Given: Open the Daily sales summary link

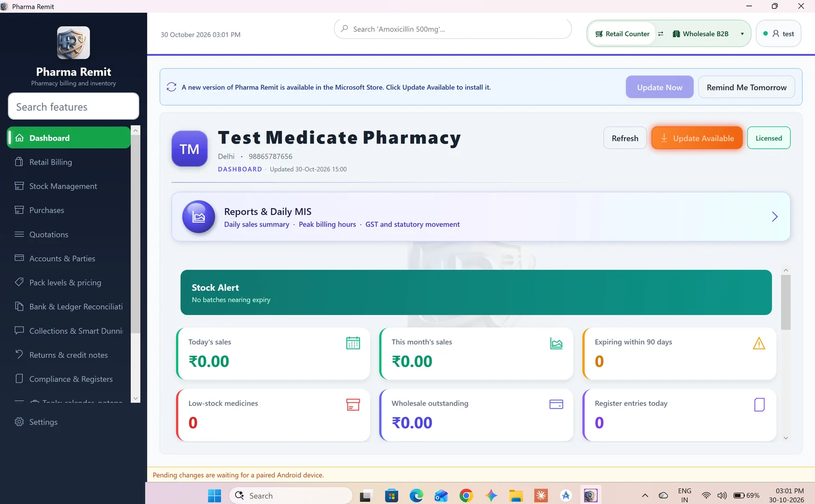Looking at the screenshot, I should [256, 224].
